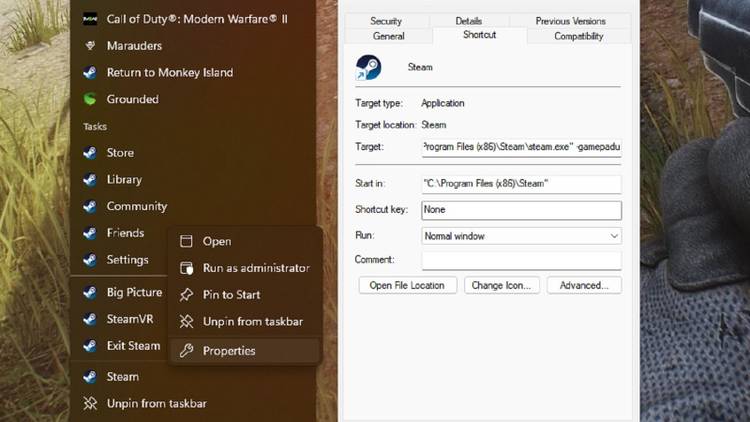The image size is (750, 422).
Task: Open the Steam Store task
Action: pos(193,153)
